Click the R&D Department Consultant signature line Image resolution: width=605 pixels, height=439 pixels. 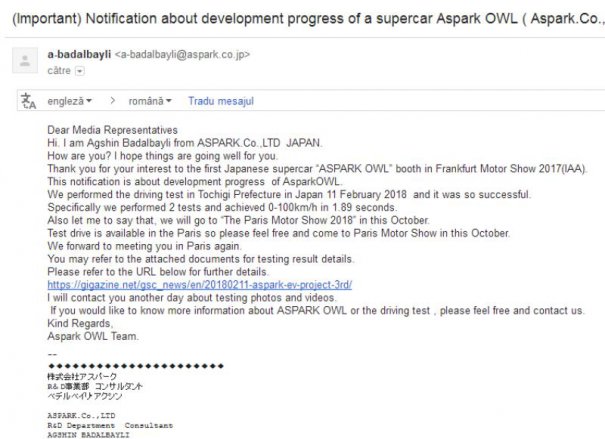coord(110,425)
